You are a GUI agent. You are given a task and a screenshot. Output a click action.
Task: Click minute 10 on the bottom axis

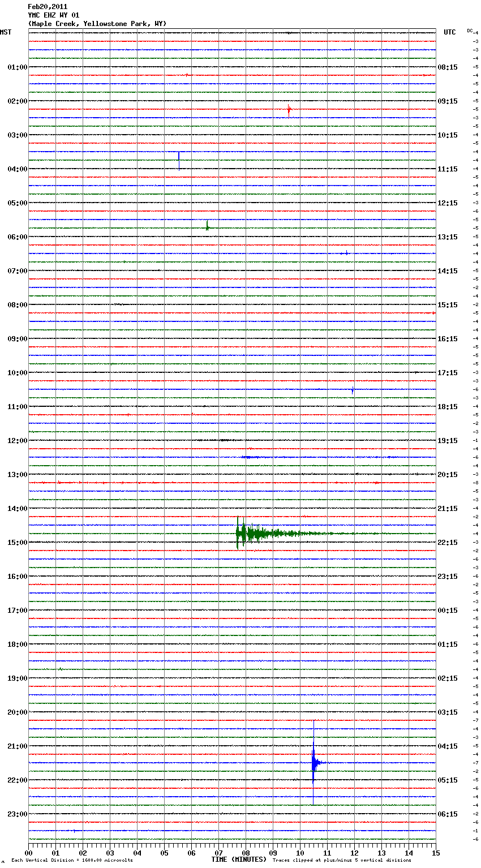click(x=300, y=853)
